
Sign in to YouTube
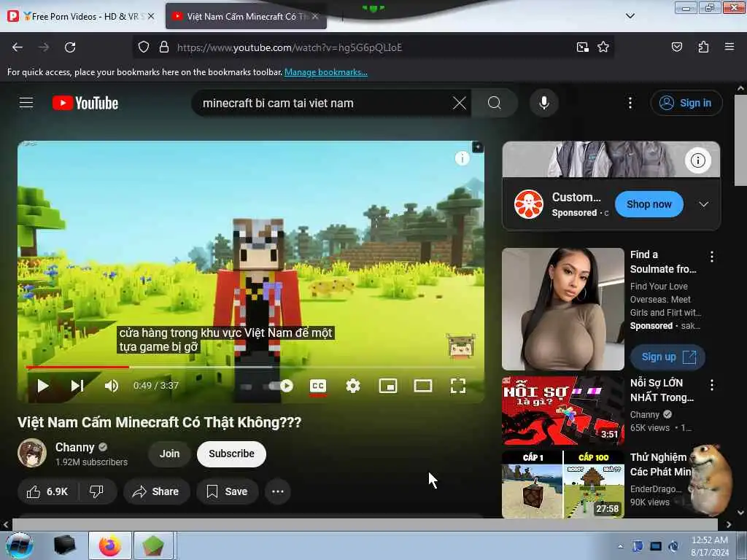click(x=686, y=103)
